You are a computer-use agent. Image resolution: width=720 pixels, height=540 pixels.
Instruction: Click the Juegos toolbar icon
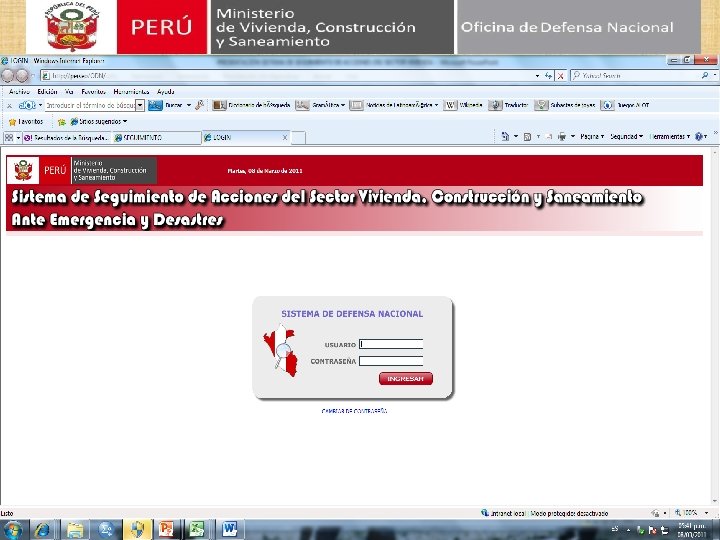point(607,106)
